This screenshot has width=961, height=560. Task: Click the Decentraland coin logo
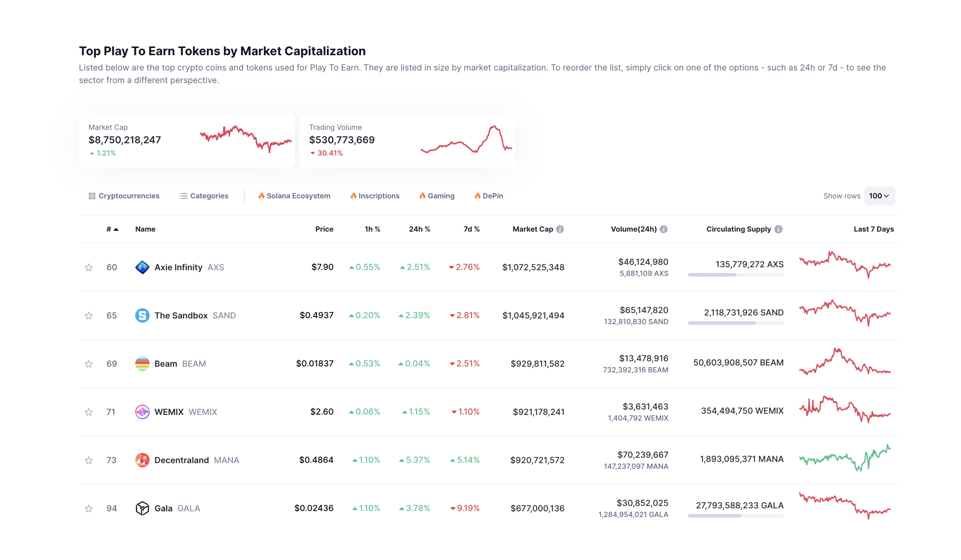142,460
